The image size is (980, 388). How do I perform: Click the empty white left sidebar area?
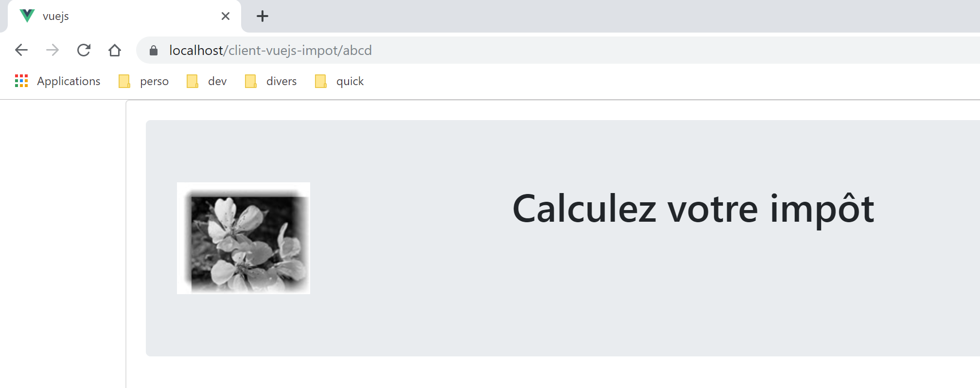(62, 243)
